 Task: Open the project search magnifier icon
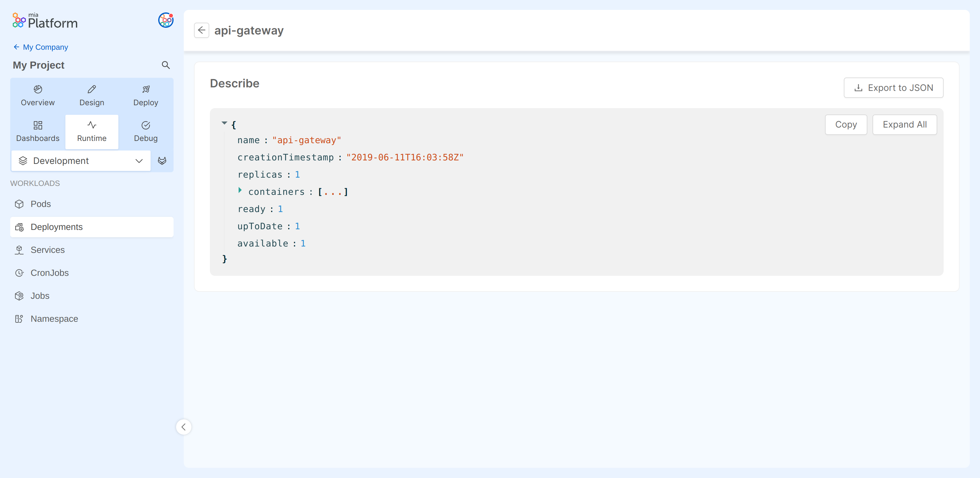[x=166, y=65]
